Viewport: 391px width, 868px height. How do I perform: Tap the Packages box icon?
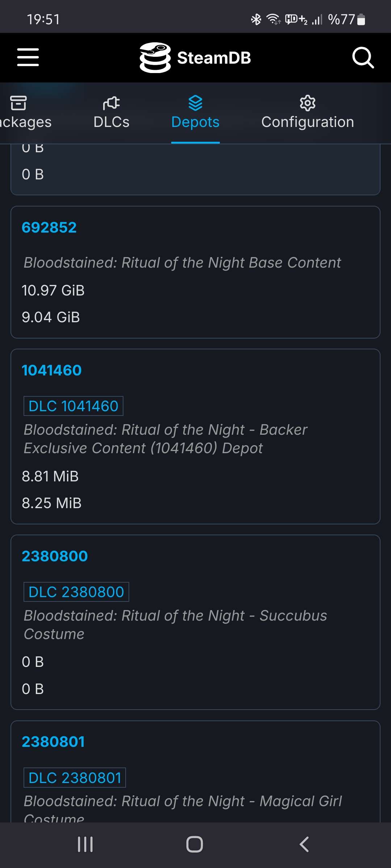click(x=18, y=103)
